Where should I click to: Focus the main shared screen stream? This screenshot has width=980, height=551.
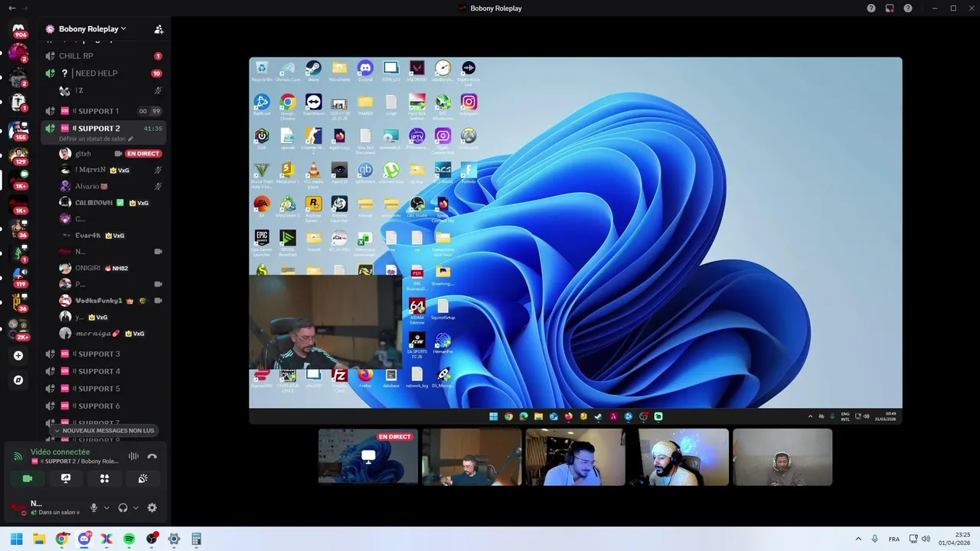(x=576, y=240)
